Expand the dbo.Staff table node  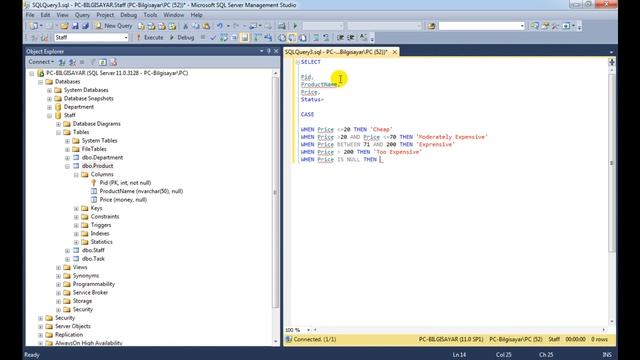(x=67, y=251)
